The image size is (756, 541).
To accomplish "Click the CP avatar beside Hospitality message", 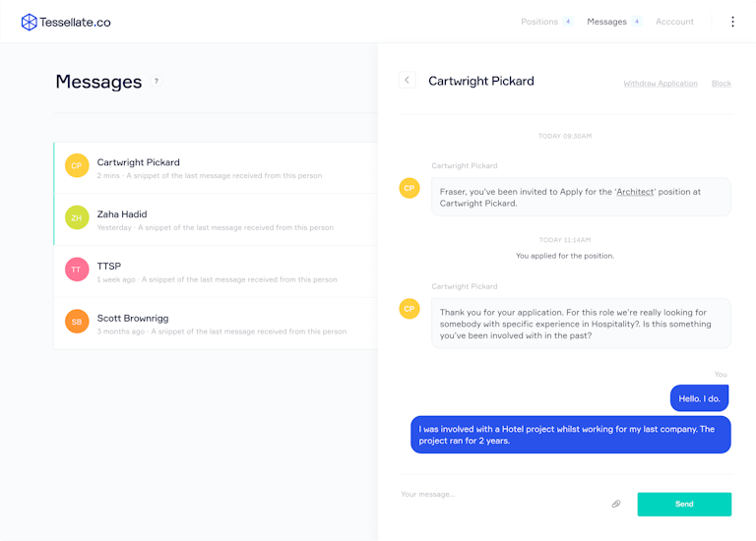I will point(409,309).
